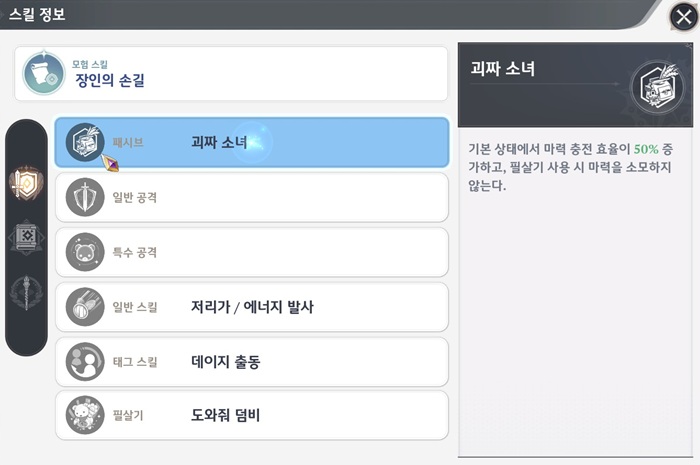Click the 태그 스킬 character swap icon

click(85, 362)
